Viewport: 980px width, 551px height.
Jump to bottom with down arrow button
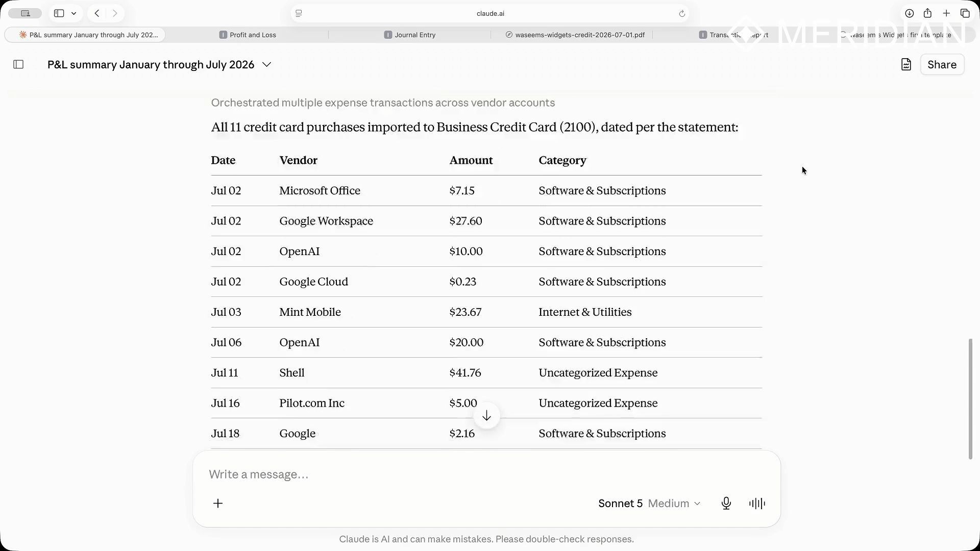[486, 416]
